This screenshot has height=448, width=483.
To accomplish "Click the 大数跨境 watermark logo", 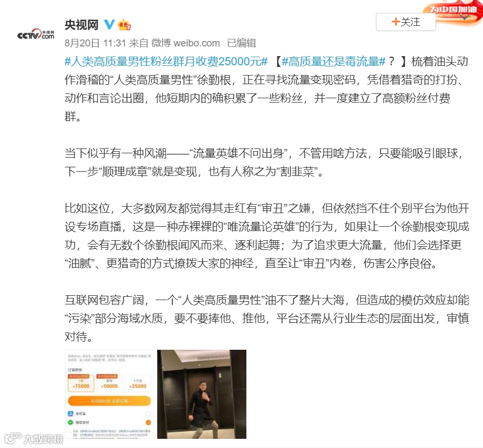I will [x=33, y=438].
